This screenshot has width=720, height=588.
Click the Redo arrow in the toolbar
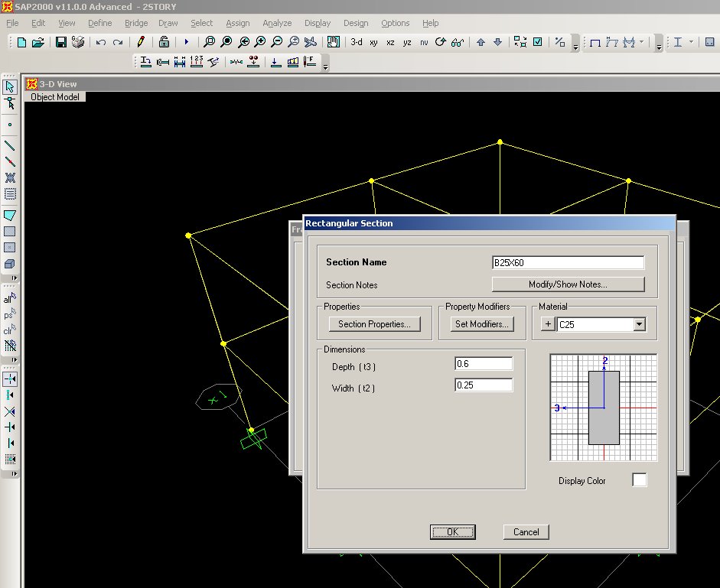point(118,42)
